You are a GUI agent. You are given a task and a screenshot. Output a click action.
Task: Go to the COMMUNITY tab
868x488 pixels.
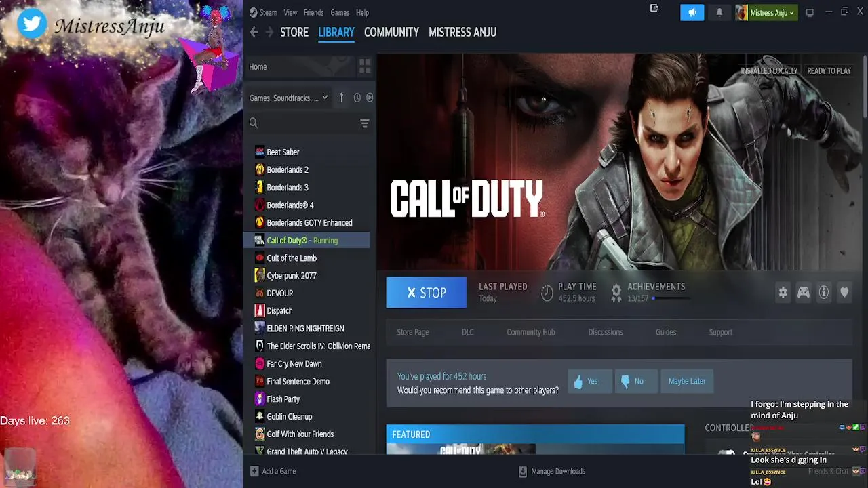[x=391, y=32]
